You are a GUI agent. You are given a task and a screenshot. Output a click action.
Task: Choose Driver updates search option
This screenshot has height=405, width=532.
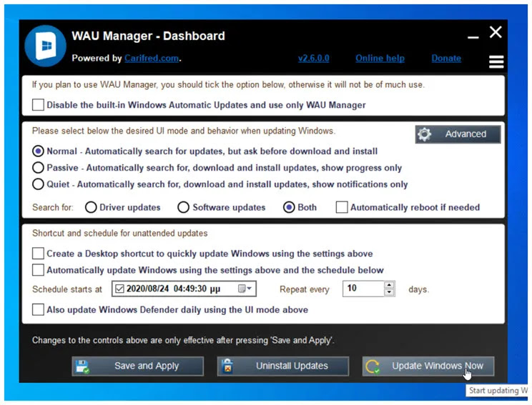coord(91,207)
